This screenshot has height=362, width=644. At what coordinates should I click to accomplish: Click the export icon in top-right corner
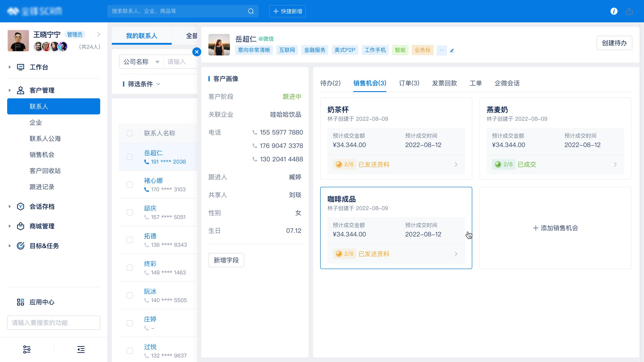[x=629, y=11]
